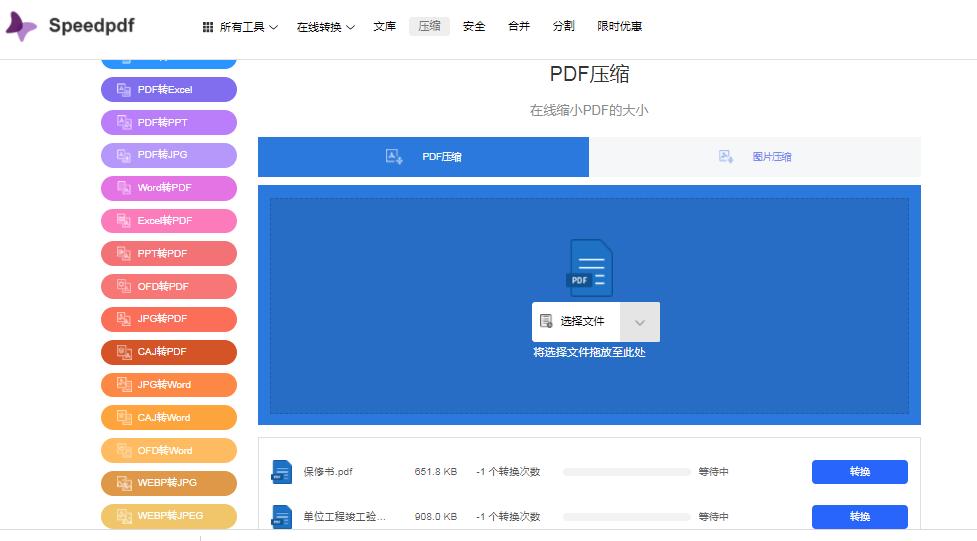977x541 pixels.
Task: Click the Speedpdf butterfly logo
Action: click(x=21, y=26)
